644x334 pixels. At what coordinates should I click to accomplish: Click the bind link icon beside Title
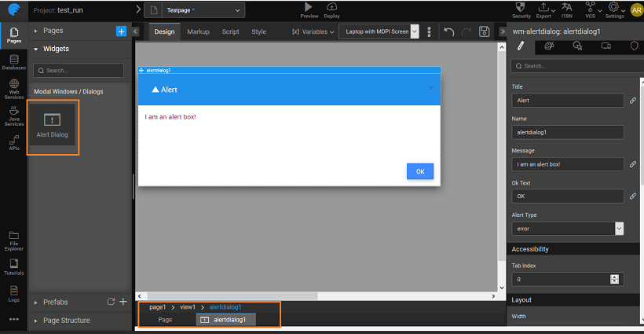[632, 101]
